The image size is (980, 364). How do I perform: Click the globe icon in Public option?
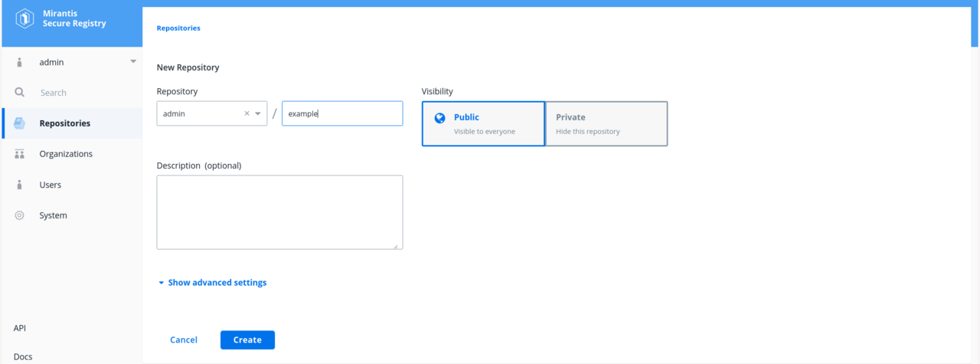[439, 118]
